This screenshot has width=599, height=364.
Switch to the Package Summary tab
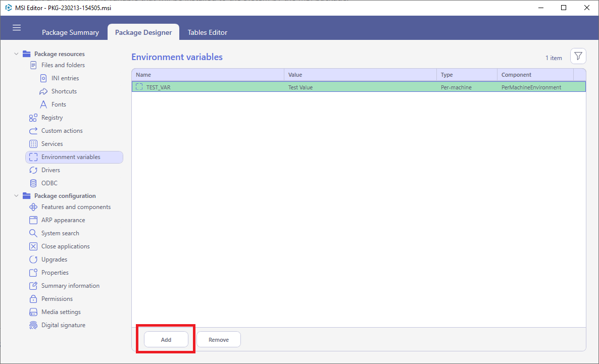click(70, 32)
